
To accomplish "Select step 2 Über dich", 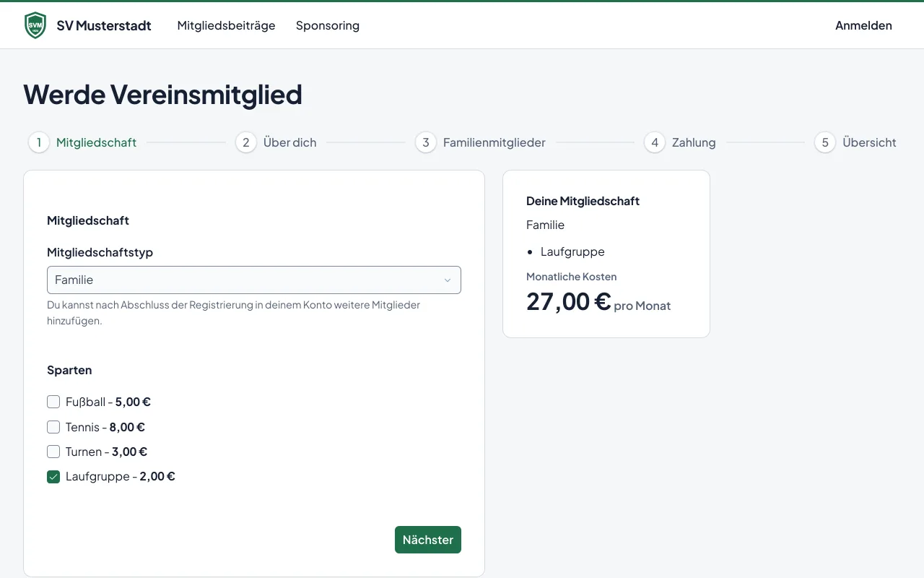I will click(276, 142).
